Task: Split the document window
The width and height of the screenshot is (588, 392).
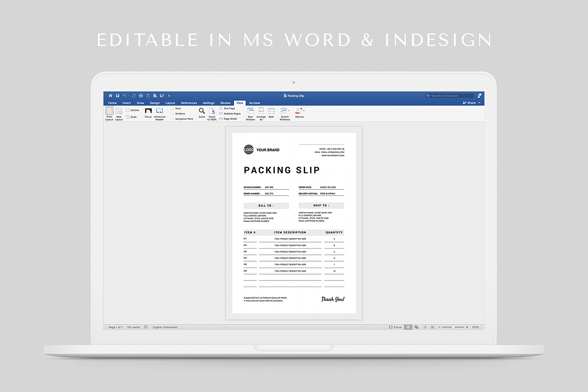Action: coord(271,112)
